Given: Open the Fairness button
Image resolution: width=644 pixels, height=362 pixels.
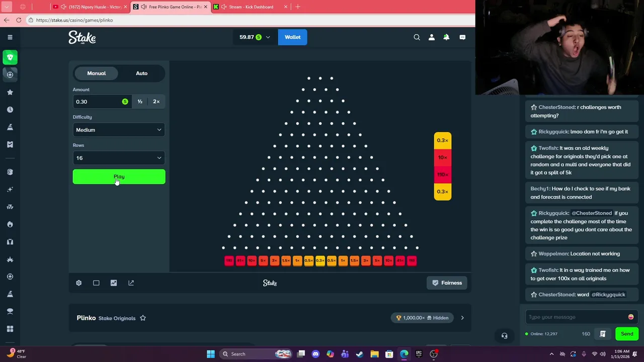Looking at the screenshot, I should click(447, 283).
